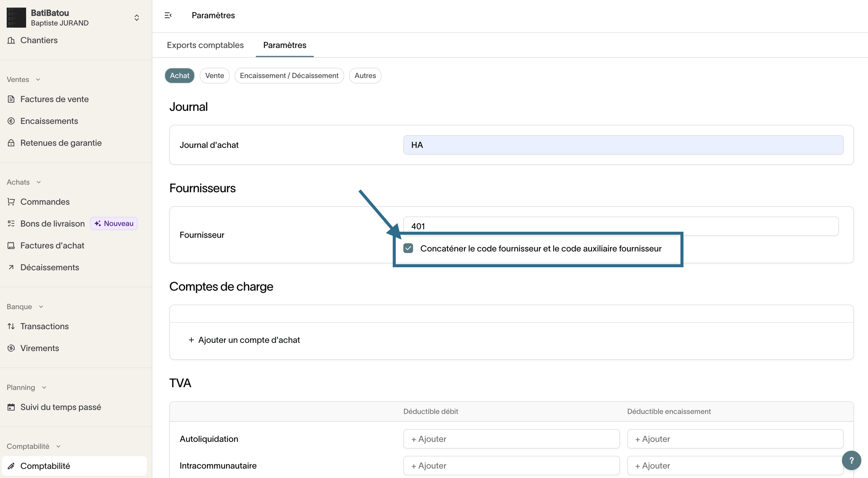Open Retenues de garantie lock icon
Screen dimensions: 868x478
[11, 143]
